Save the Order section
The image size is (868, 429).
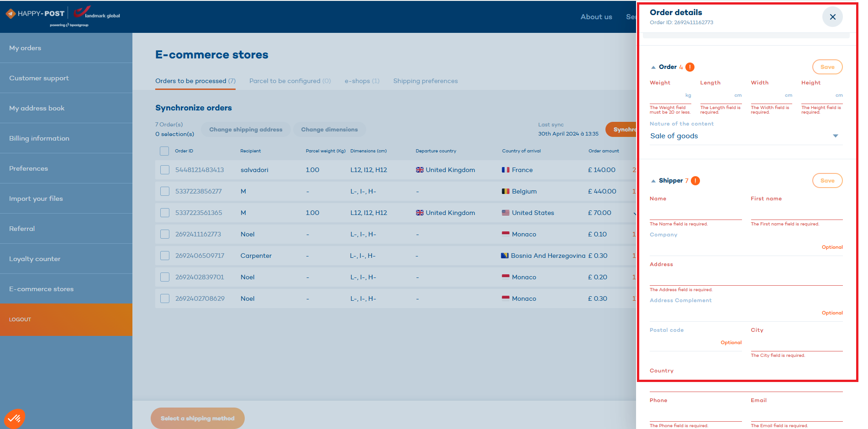827,67
